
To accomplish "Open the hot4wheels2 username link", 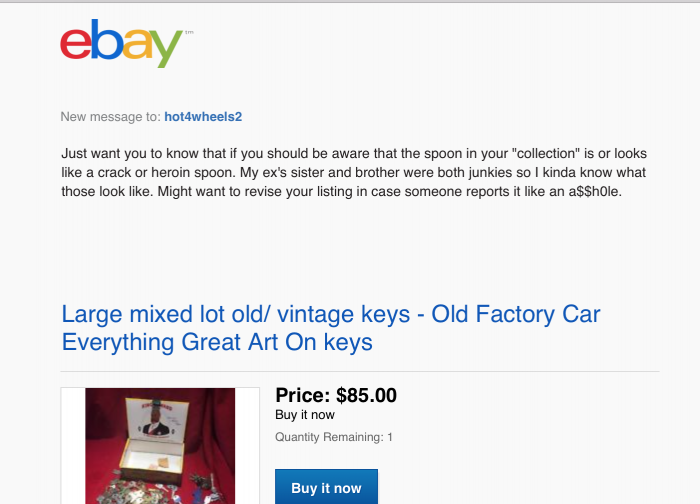I will click(x=203, y=117).
